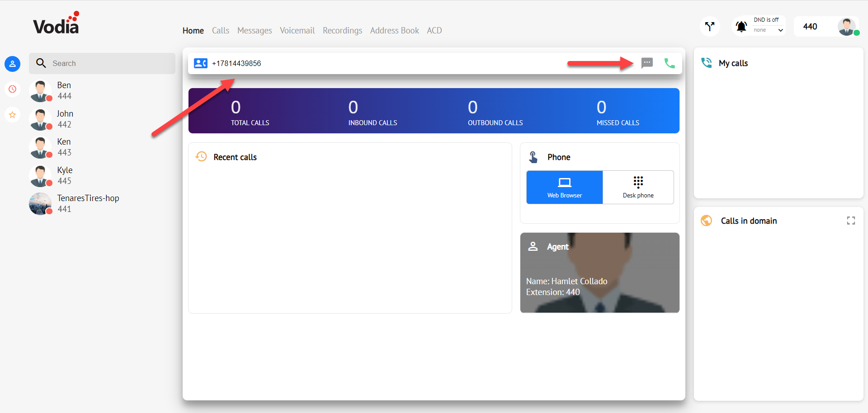Click the Calls in domain globe icon
This screenshot has width=868, height=413.
[706, 221]
